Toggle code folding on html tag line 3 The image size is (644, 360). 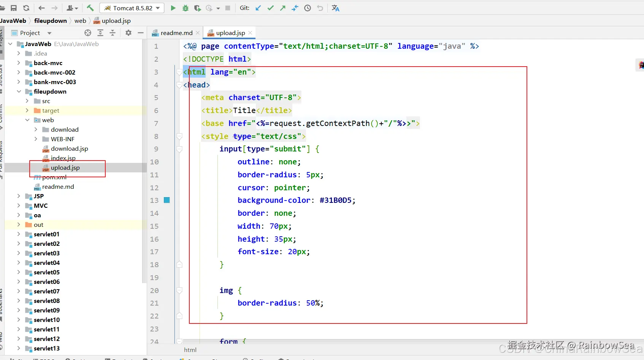(x=179, y=72)
